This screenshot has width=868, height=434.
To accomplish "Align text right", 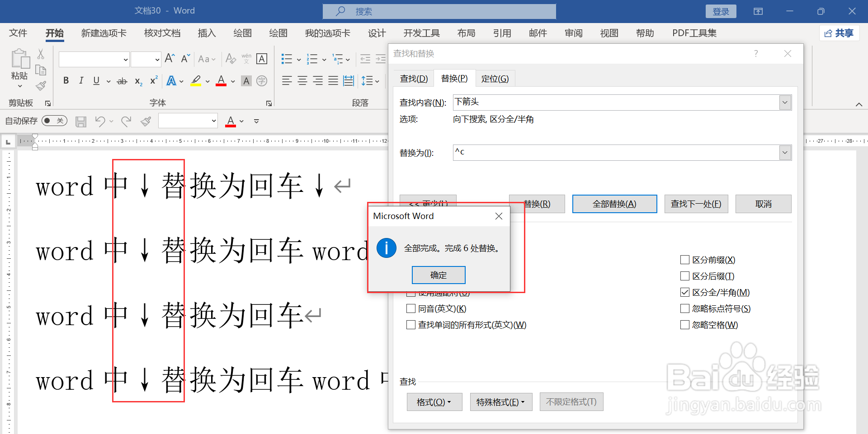I will 318,81.
